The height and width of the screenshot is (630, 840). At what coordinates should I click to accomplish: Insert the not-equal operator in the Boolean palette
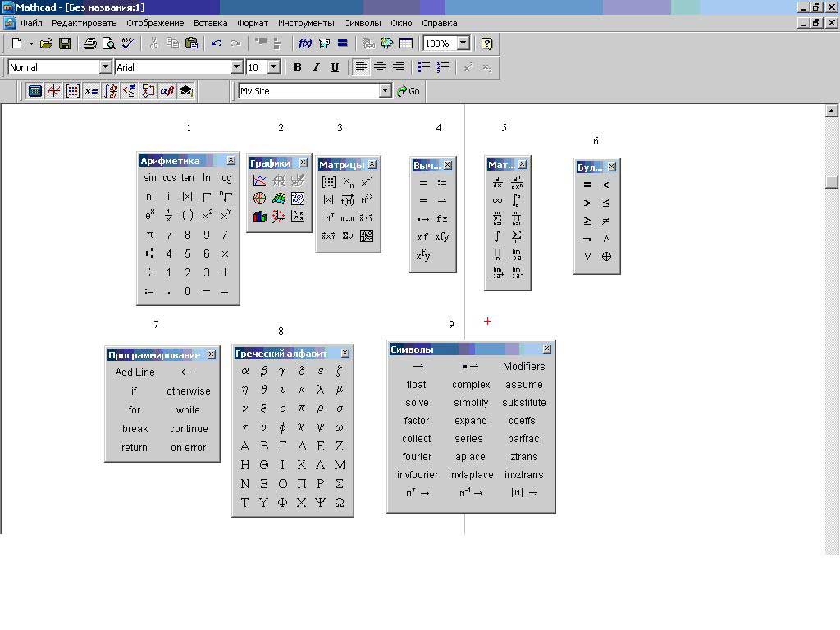tap(606, 221)
